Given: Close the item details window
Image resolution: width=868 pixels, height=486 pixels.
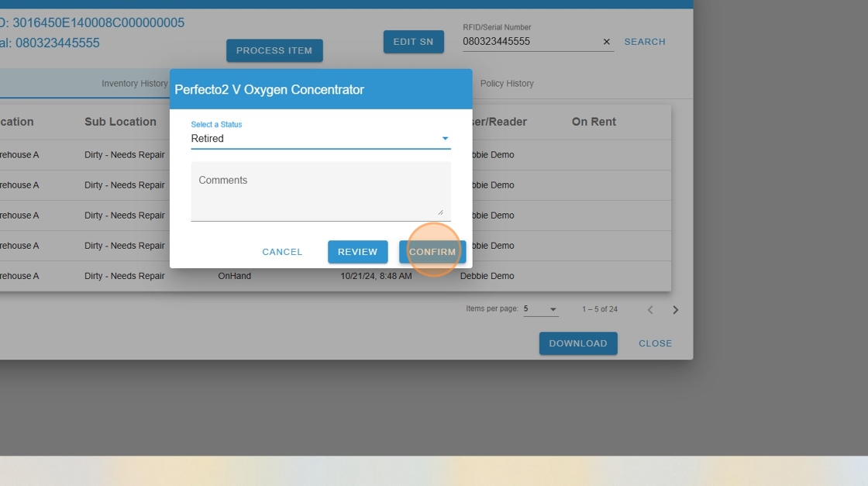Looking at the screenshot, I should tap(656, 343).
